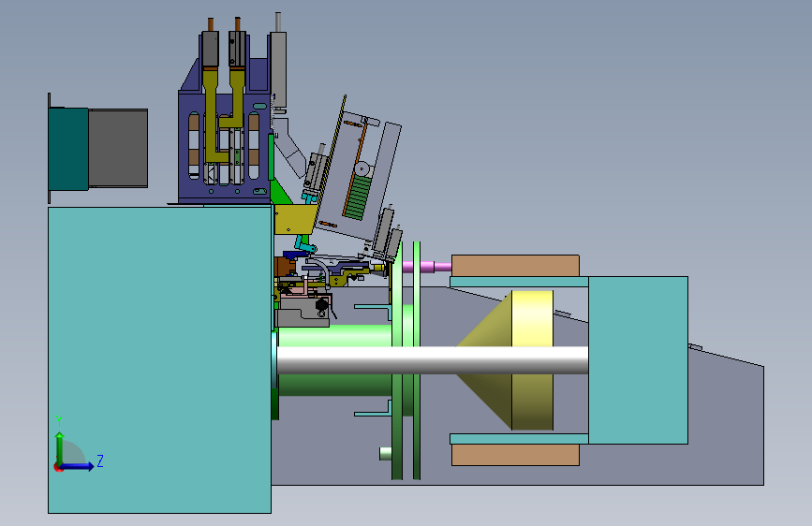Select the teal block at the right shaft end
The height and width of the screenshot is (526, 812).
(x=638, y=359)
